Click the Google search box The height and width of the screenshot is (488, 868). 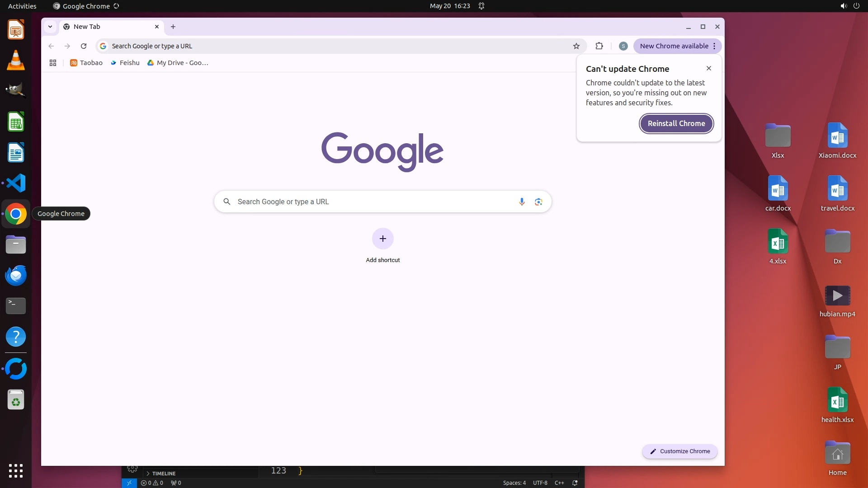tap(371, 202)
